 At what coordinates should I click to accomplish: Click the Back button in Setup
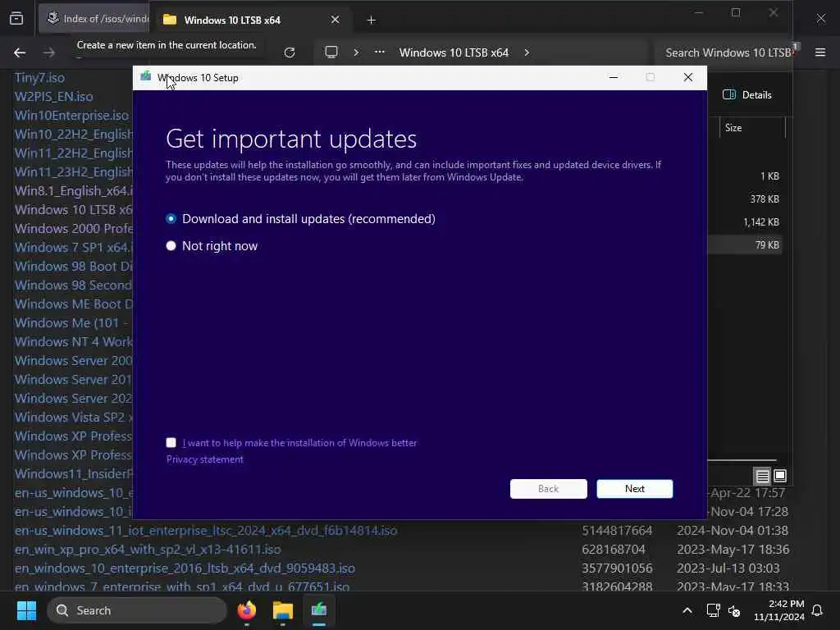pos(548,489)
